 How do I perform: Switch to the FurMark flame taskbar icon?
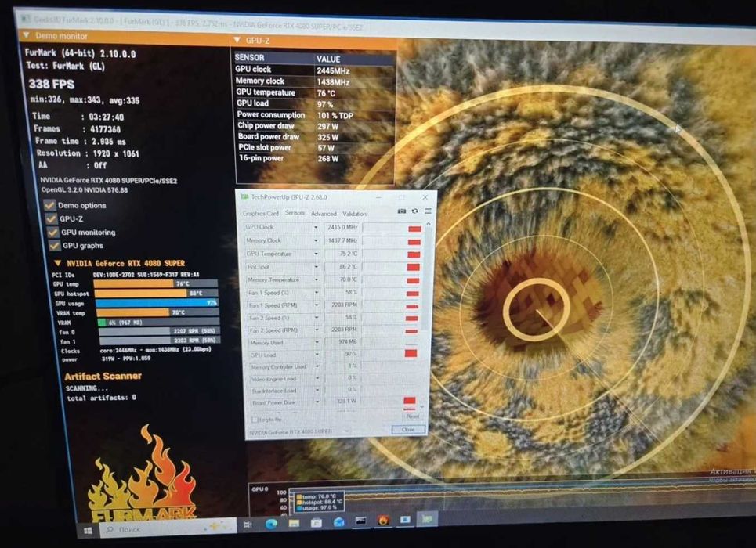tap(384, 521)
